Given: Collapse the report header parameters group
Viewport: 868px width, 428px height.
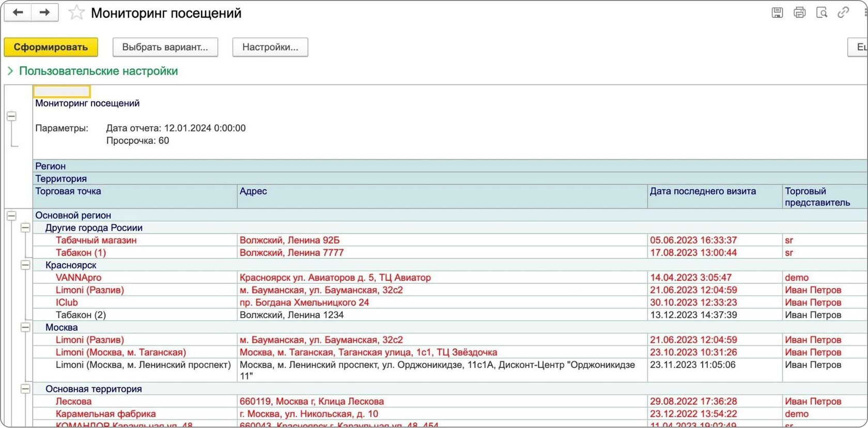Looking at the screenshot, I should pos(11,116).
